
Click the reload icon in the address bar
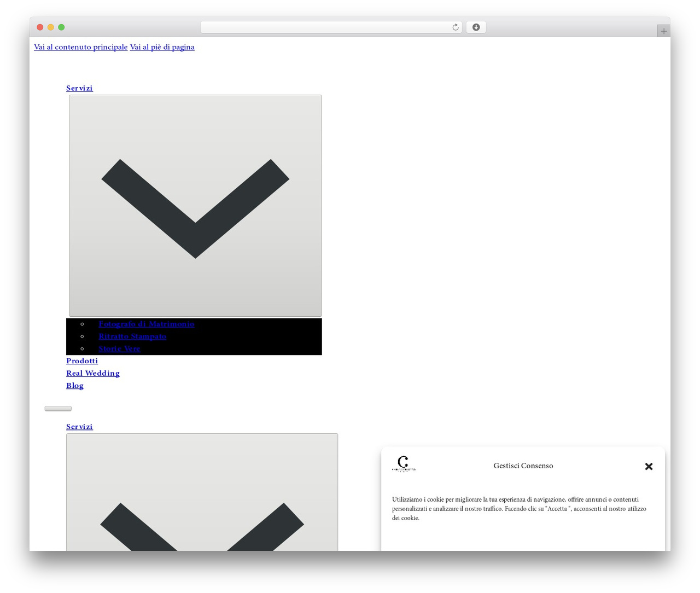tap(455, 27)
